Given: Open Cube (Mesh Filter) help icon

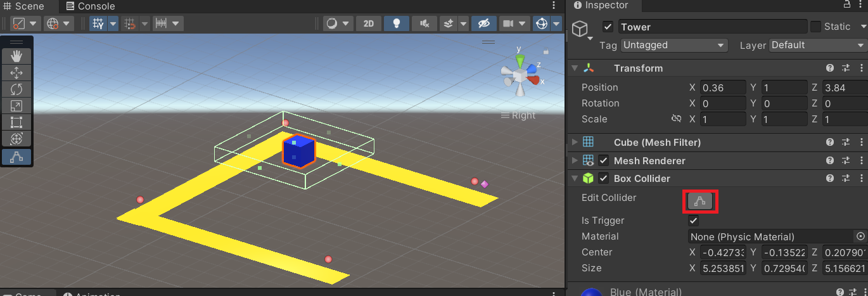Looking at the screenshot, I should 830,142.
